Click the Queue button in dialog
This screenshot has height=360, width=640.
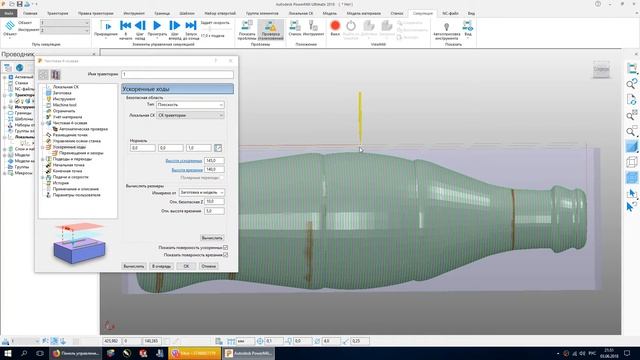pyautogui.click(x=161, y=266)
